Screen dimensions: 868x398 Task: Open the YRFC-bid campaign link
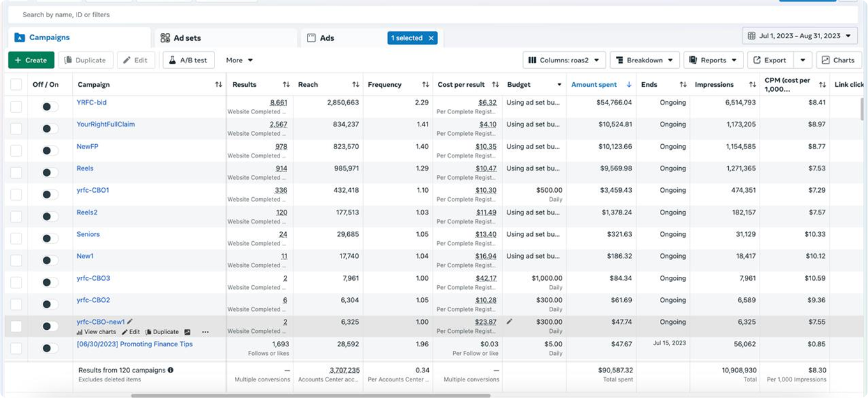[x=91, y=102]
